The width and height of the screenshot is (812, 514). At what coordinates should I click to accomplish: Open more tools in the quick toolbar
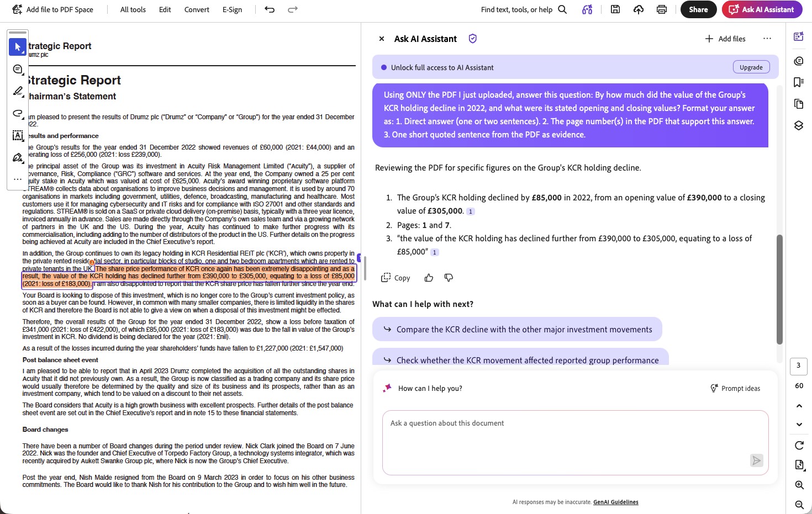(x=18, y=179)
